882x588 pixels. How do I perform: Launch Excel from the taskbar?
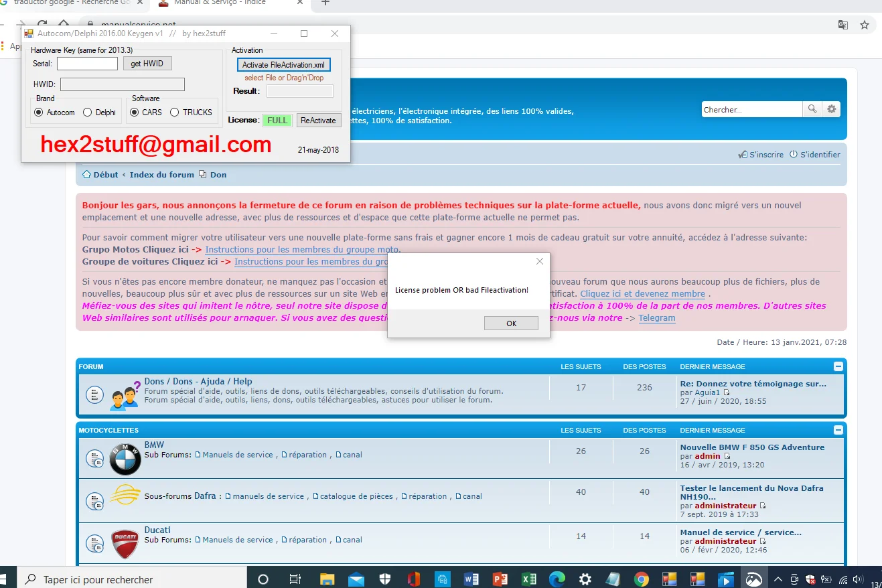tap(529, 579)
